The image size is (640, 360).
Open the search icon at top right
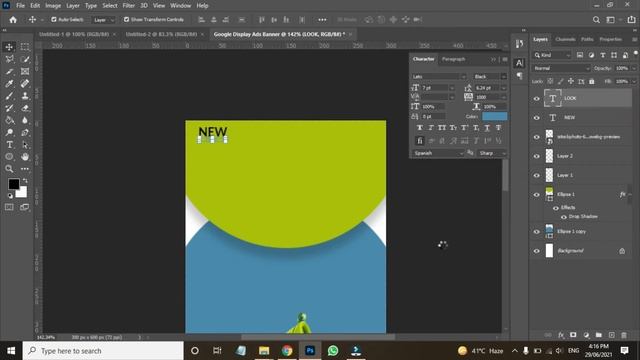click(x=596, y=20)
